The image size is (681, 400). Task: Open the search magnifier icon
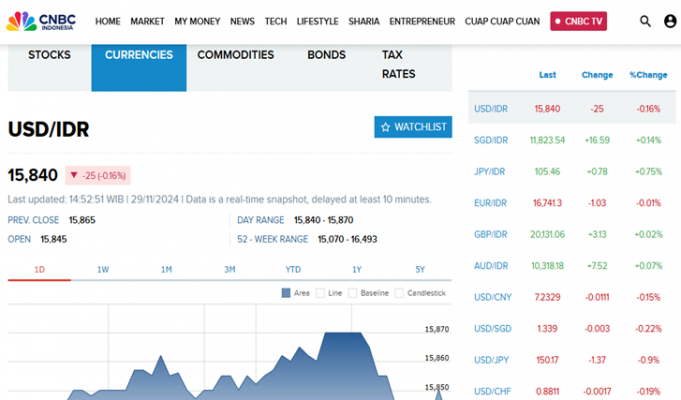pyautogui.click(x=645, y=21)
